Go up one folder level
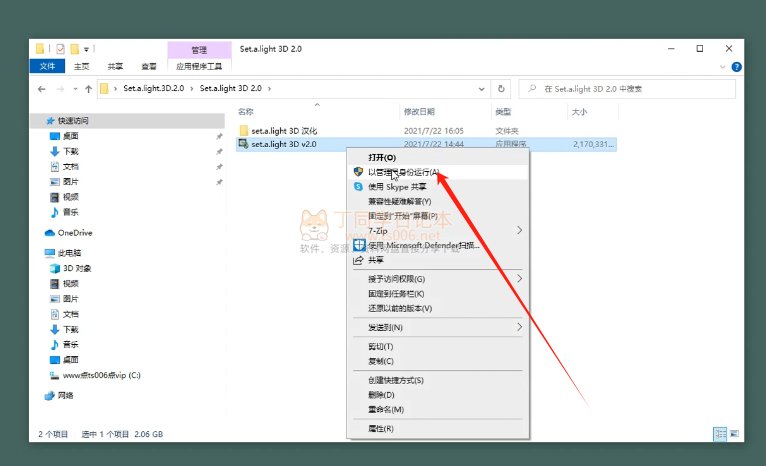Viewport: 766px width, 466px height. pos(88,89)
